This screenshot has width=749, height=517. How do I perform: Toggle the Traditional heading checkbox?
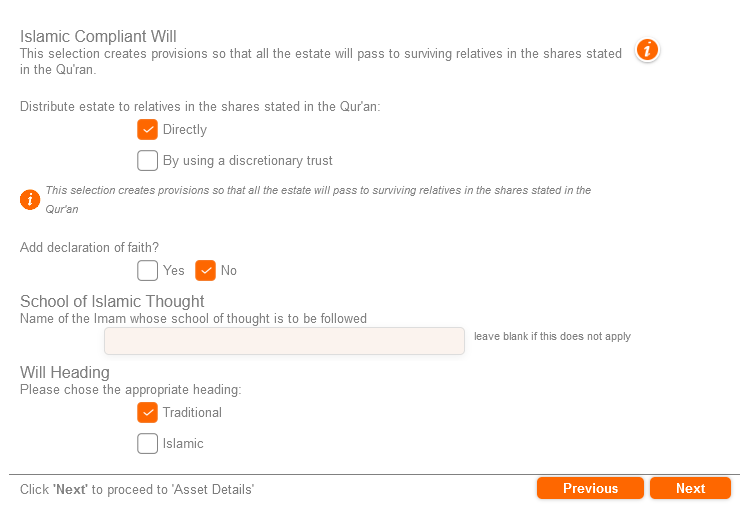pyautogui.click(x=148, y=412)
